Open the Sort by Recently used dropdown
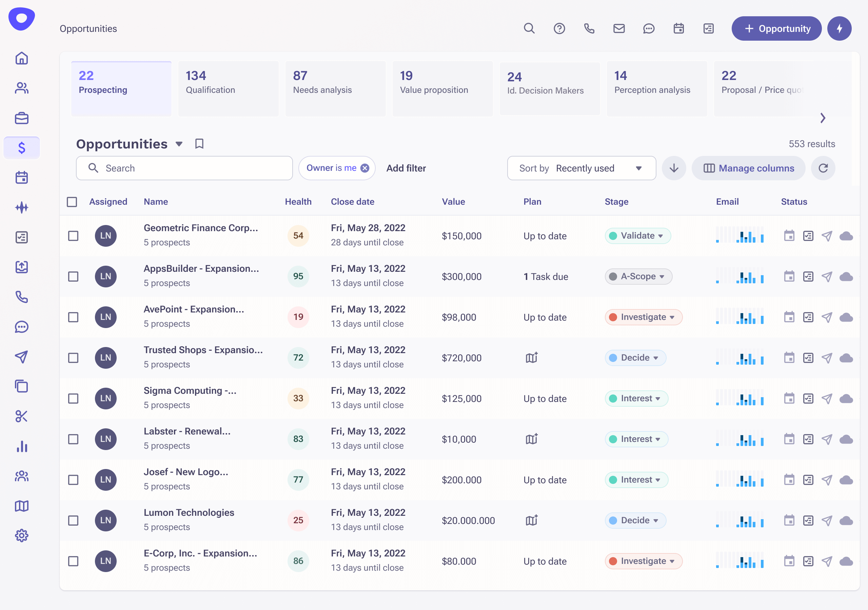 tap(581, 168)
